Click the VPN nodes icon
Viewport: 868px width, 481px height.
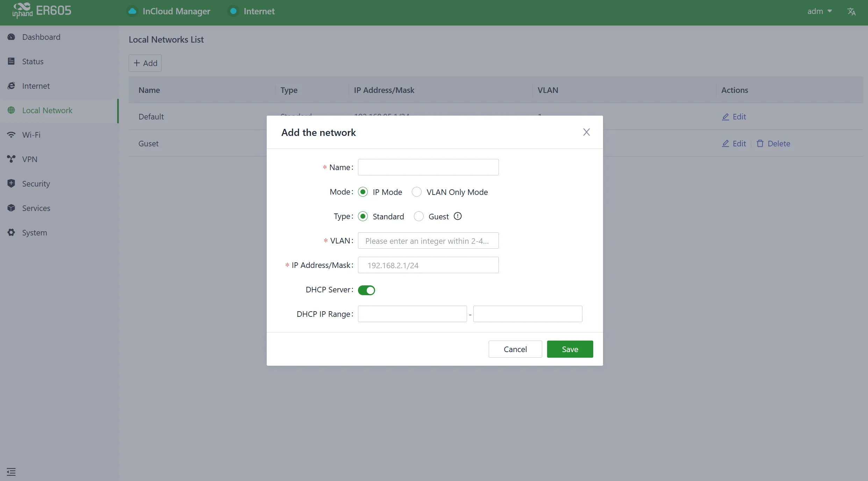pyautogui.click(x=11, y=159)
